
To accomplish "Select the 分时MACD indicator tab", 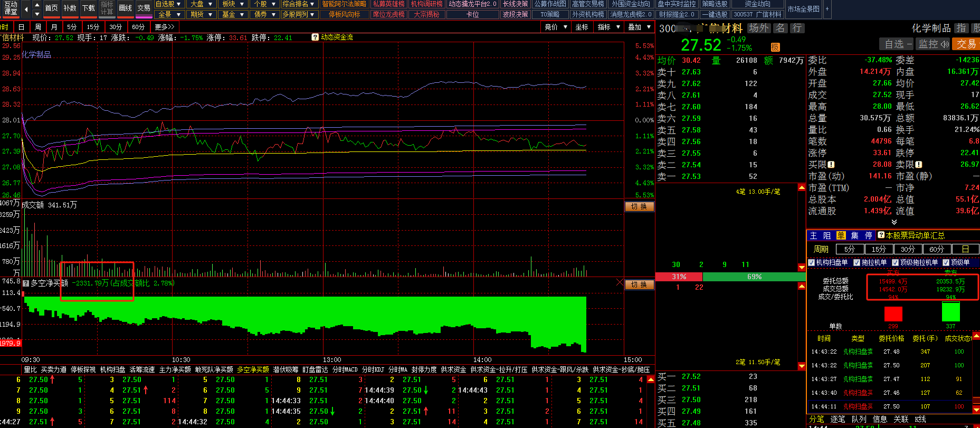I will click(345, 370).
